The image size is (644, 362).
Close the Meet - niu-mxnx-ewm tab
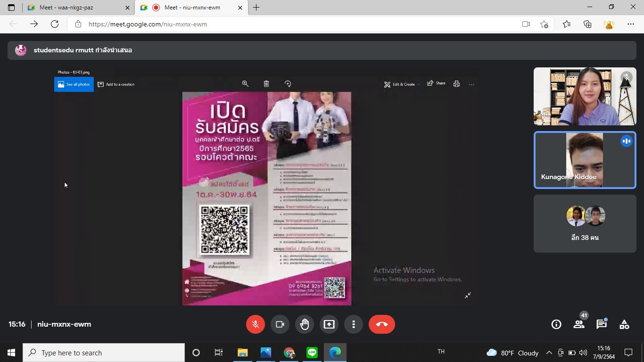240,8
